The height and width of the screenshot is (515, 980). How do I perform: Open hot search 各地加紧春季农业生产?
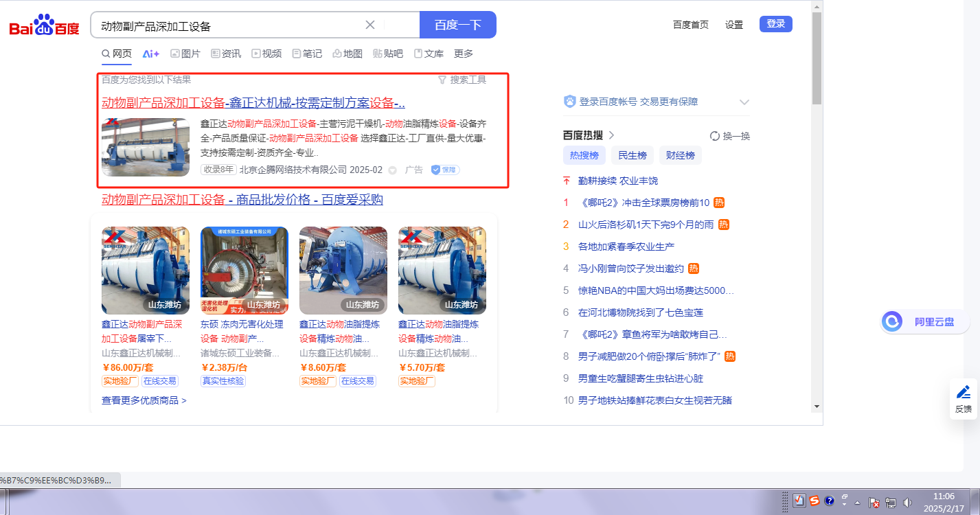(626, 247)
